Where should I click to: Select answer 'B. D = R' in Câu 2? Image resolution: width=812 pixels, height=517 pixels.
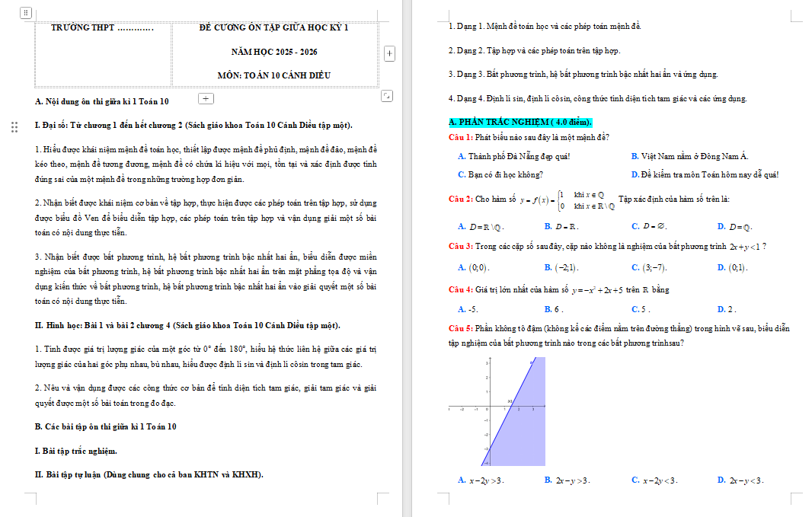[x=561, y=227]
